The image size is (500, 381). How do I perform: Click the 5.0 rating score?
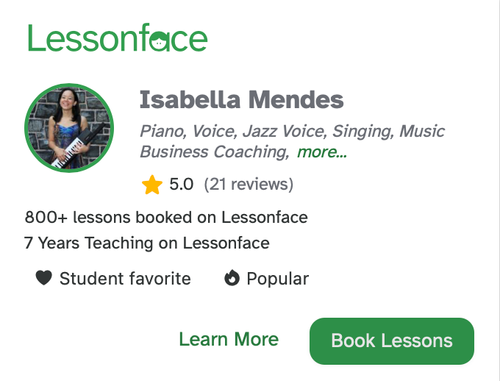181,184
